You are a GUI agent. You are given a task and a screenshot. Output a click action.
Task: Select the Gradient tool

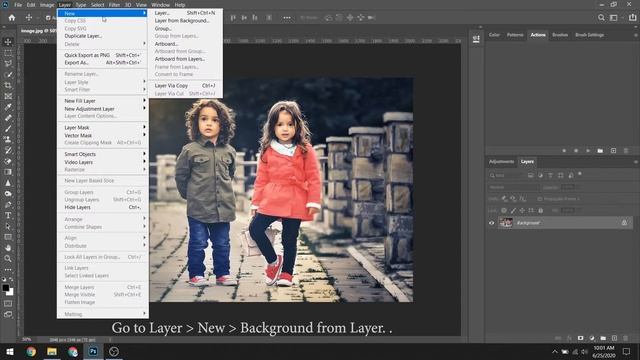(x=8, y=172)
